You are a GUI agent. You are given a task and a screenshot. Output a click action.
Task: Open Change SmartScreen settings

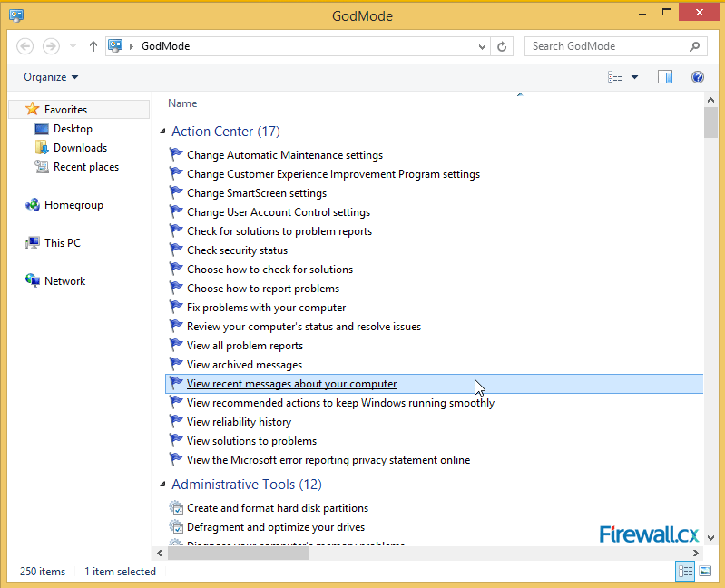(x=257, y=193)
